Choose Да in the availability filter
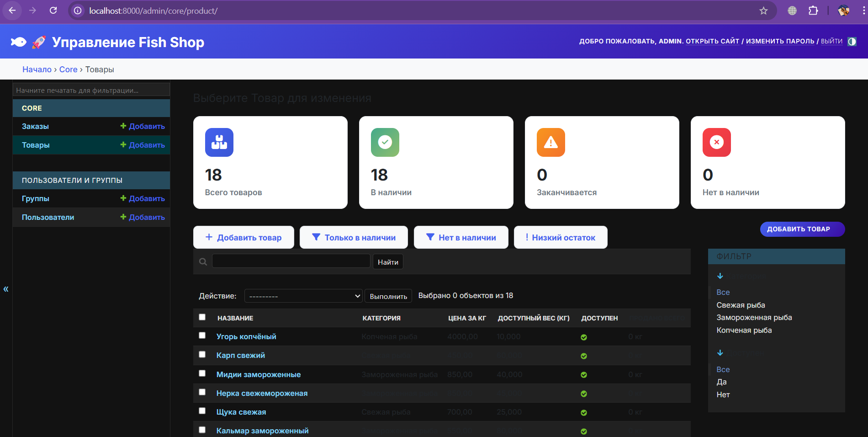The image size is (868, 437). [721, 382]
